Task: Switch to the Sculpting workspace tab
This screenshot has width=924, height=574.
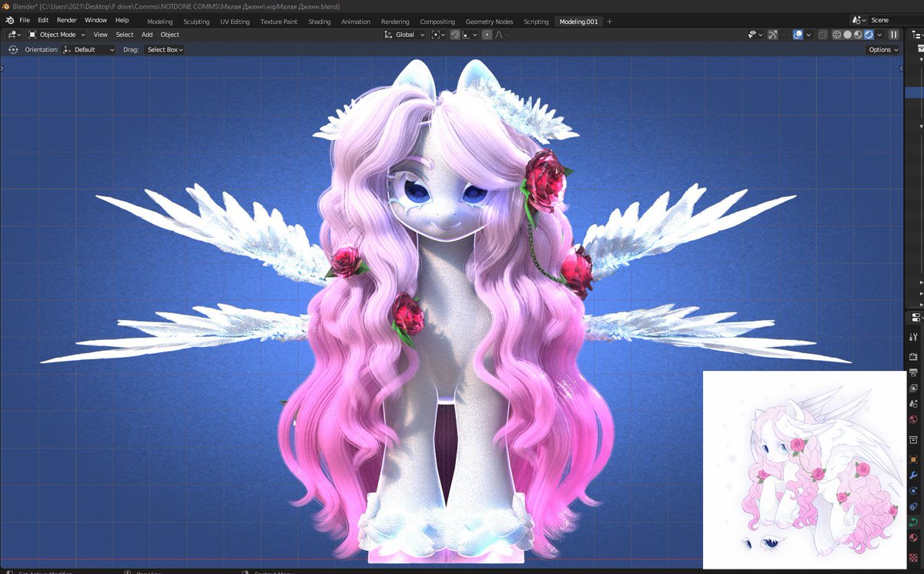Action: tap(196, 22)
